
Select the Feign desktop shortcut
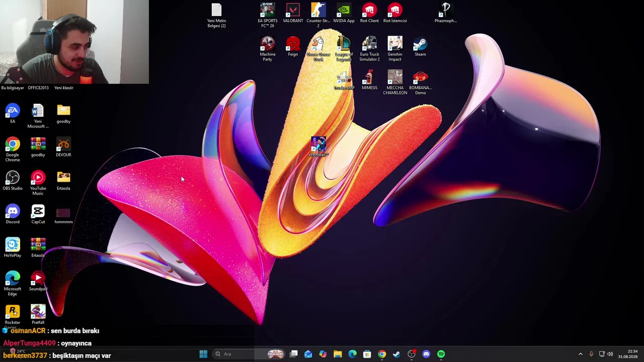pyautogui.click(x=293, y=47)
